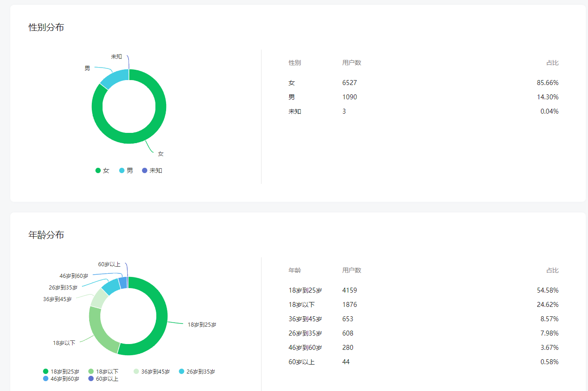
Task: Toggle the 26岁到35岁 legend entry
Action: [x=197, y=371]
